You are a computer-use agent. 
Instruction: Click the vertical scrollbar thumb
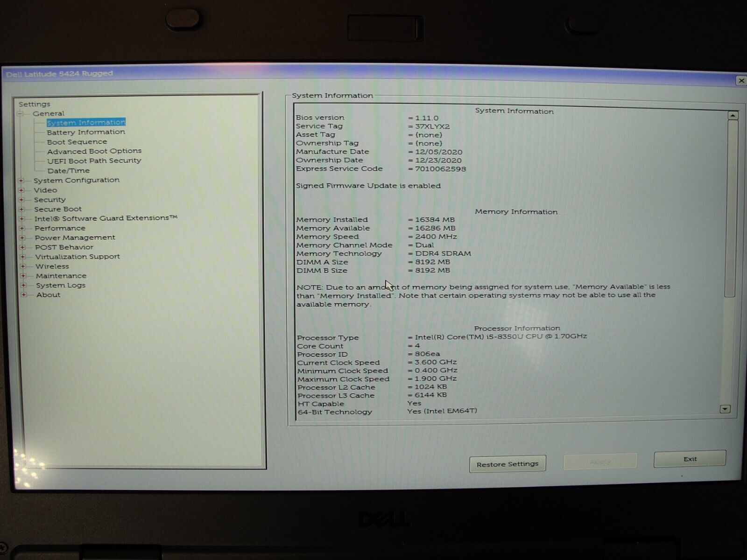point(731,208)
